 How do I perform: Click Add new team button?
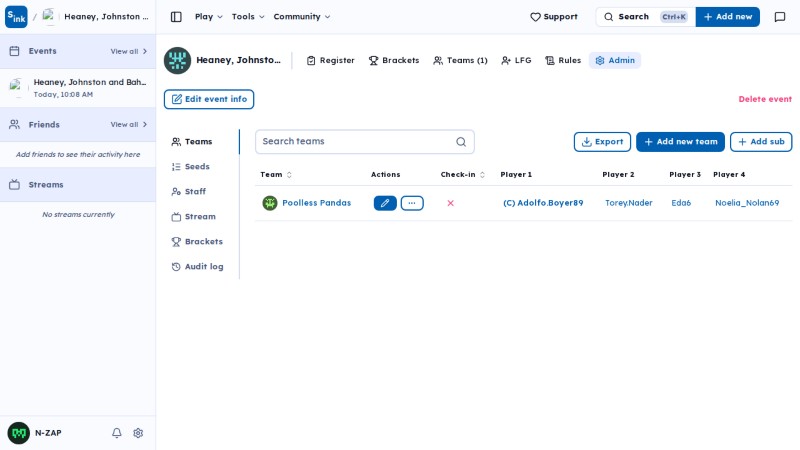680,142
